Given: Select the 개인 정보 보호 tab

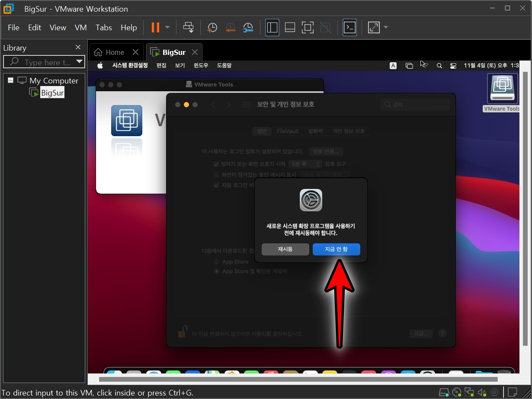Looking at the screenshot, I should pos(348,131).
